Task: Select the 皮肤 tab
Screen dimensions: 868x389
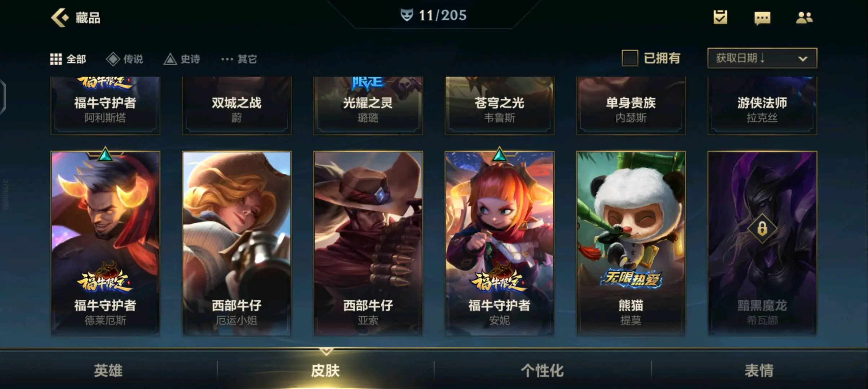Action: coord(325,370)
